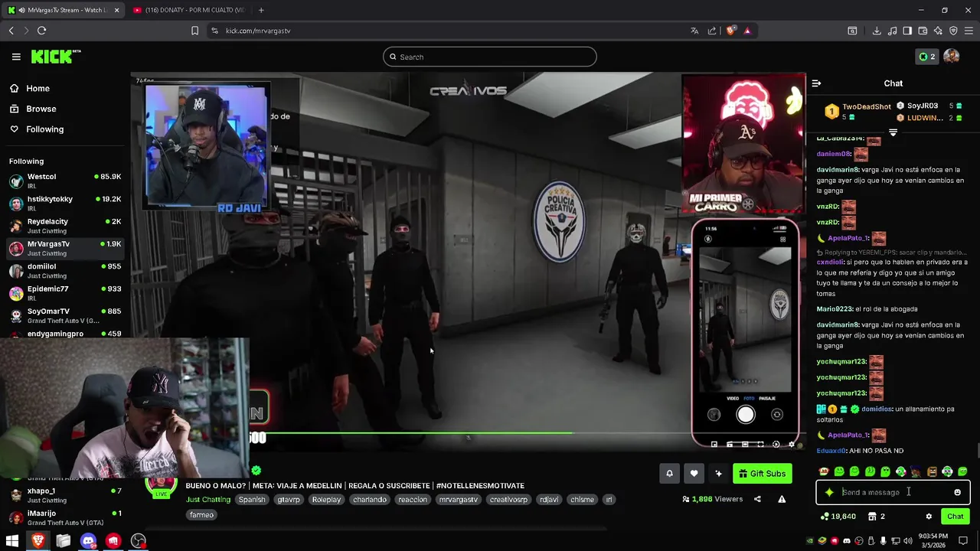
Task: Click the channel points balance 19,640
Action: point(838,517)
